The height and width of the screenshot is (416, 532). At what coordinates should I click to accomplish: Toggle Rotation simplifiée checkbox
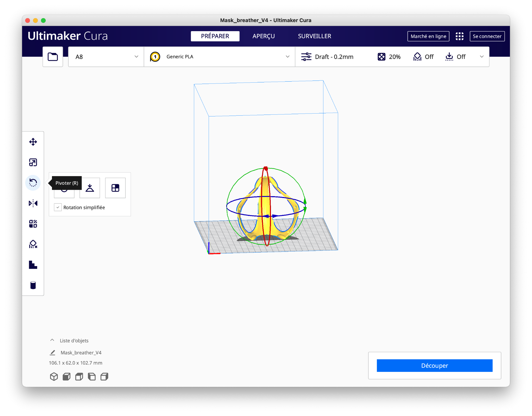58,207
